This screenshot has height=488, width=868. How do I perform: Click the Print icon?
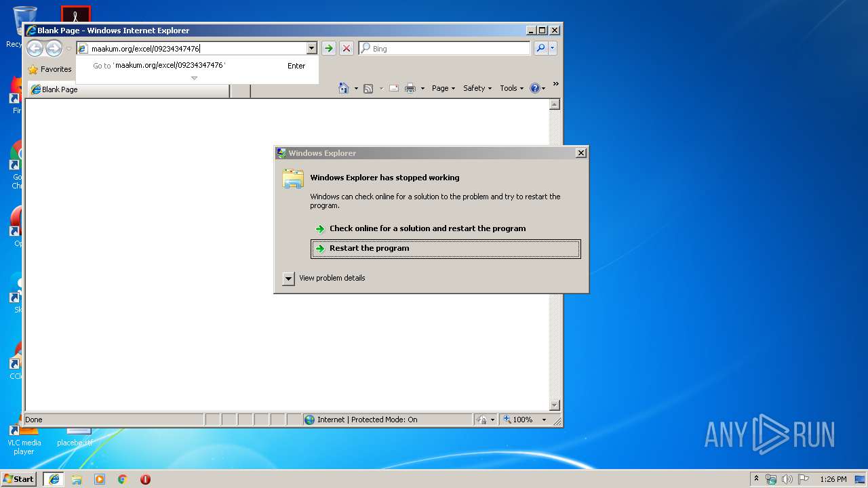(x=410, y=88)
